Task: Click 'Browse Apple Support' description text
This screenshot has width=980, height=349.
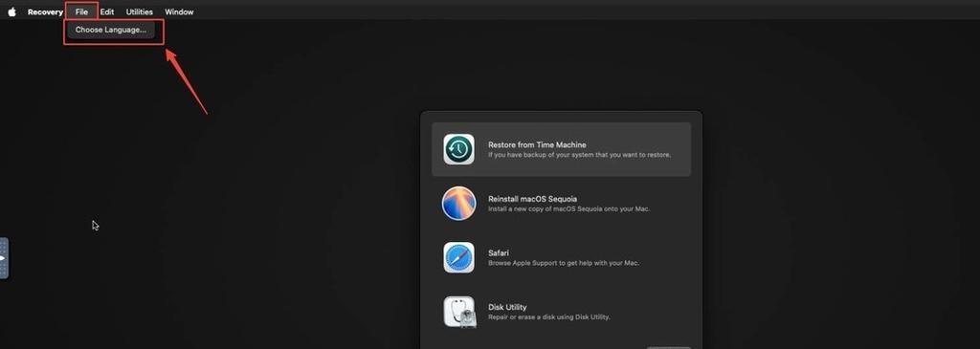Action: pos(564,263)
